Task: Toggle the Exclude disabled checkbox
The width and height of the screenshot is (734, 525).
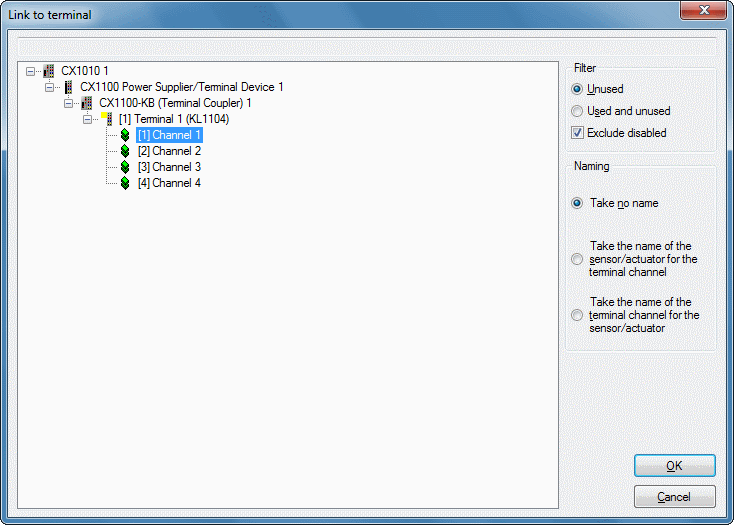Action: point(578,133)
